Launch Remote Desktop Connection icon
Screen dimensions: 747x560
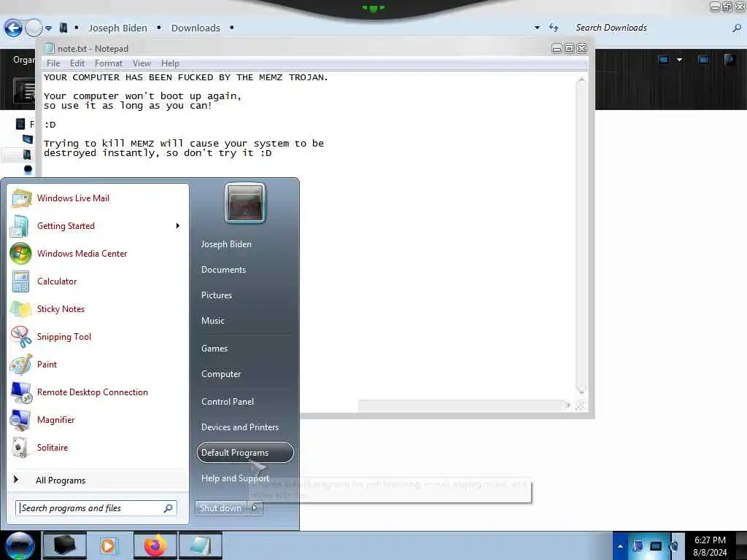coord(20,392)
